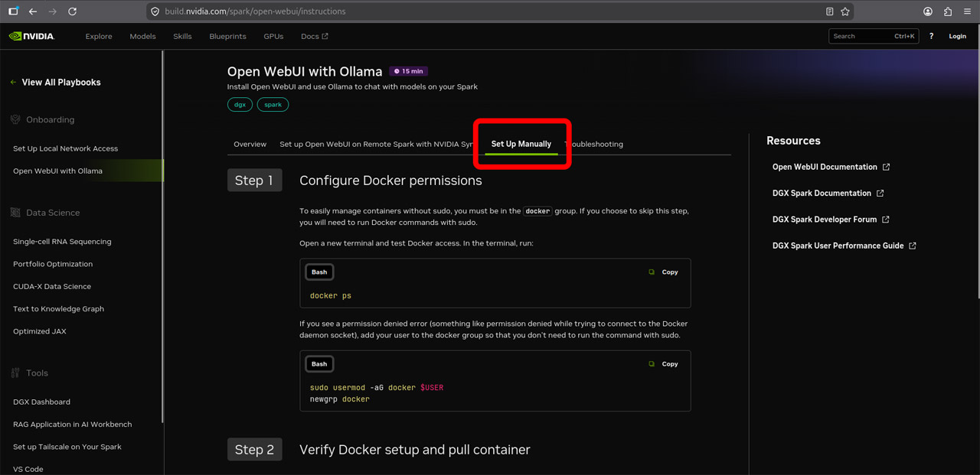Click the spark tag
Screen dimensions: 980x475
[x=273, y=105]
